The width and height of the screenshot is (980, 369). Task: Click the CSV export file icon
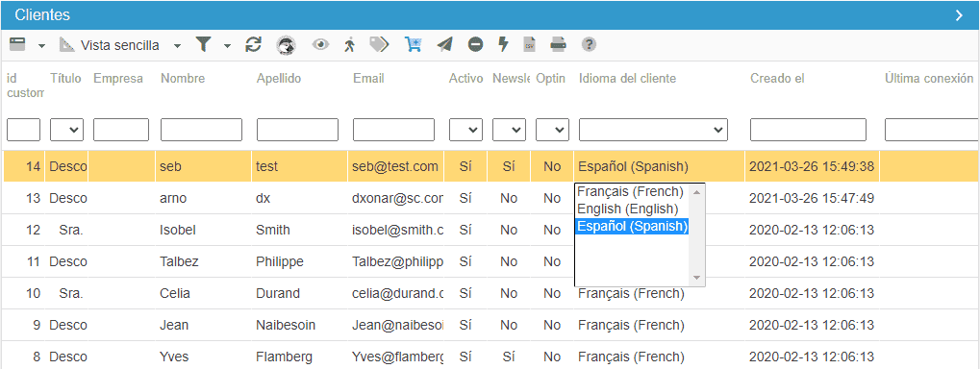(x=529, y=44)
